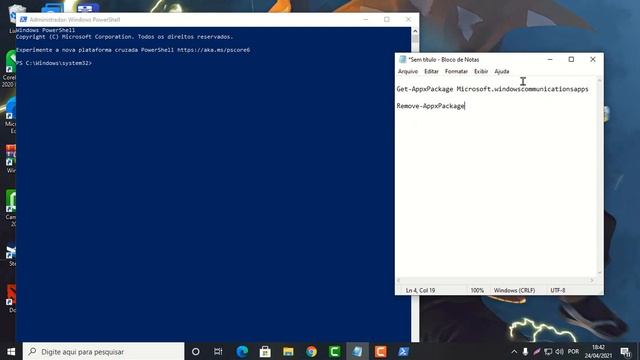This screenshot has width=640, height=360.
Task: Minimize the PowerShell window
Action: pos(366,20)
